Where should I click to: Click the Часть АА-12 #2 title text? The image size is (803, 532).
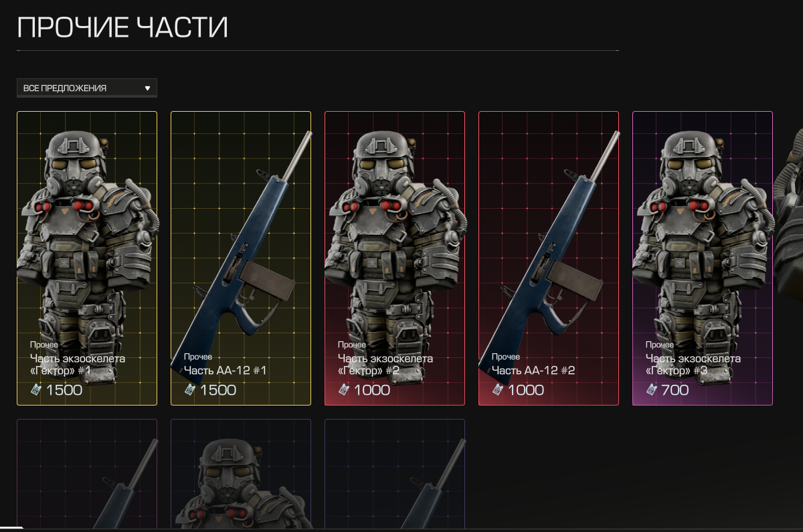tap(533, 370)
